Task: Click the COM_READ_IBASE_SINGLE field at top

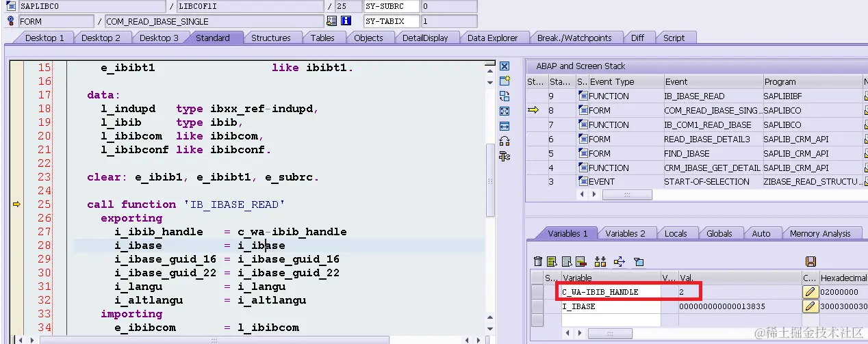Action: point(214,21)
